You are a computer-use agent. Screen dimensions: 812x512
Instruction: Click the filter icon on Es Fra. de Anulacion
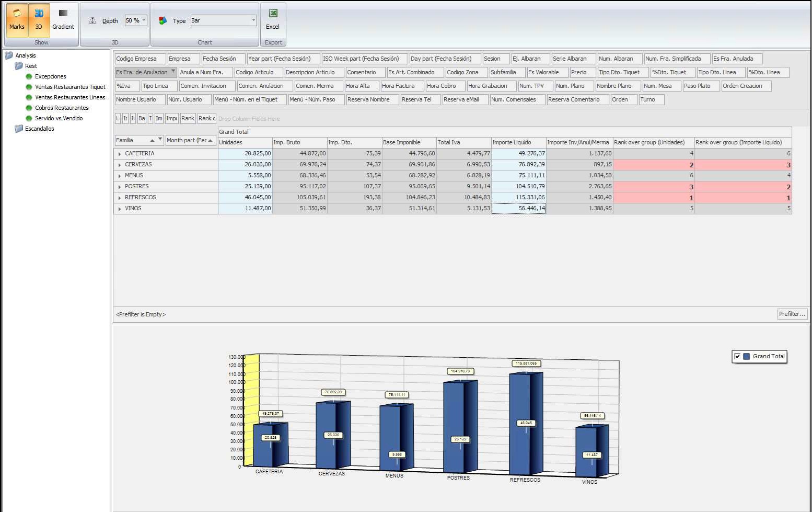[x=173, y=72]
